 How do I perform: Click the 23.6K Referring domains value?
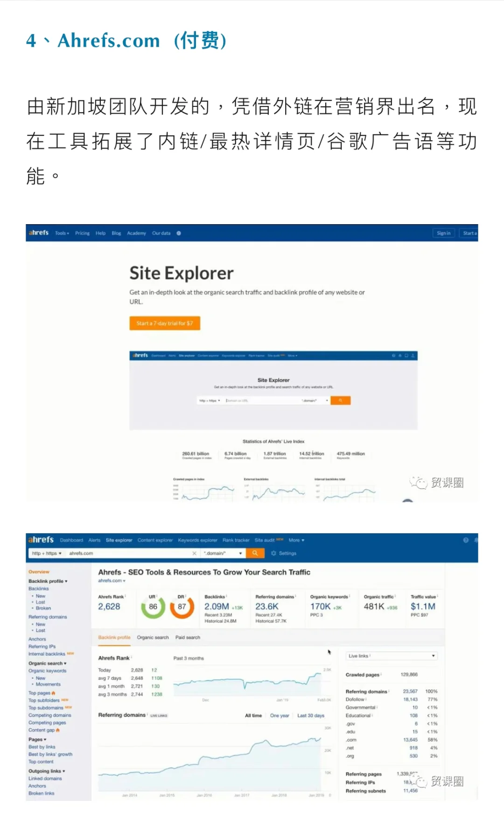click(x=267, y=607)
